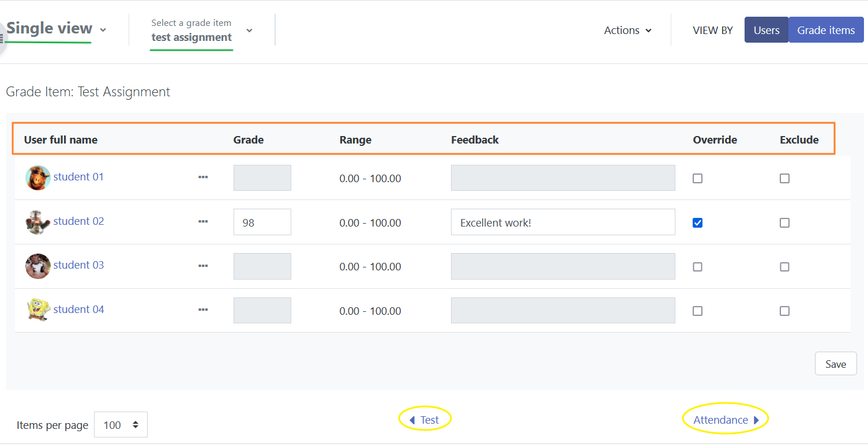Switch view to Users
This screenshot has width=868, height=445.
point(766,31)
